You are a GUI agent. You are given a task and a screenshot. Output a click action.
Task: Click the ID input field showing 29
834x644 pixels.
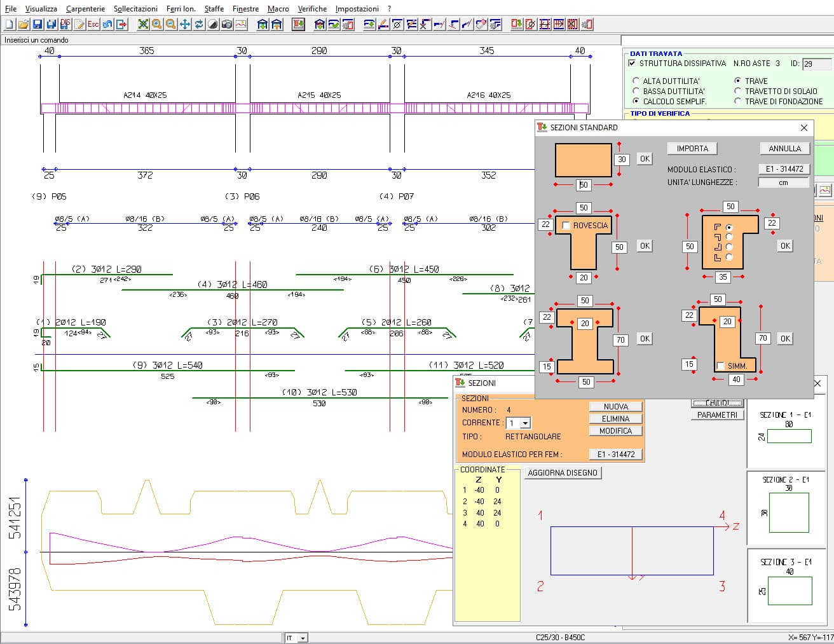pos(816,64)
